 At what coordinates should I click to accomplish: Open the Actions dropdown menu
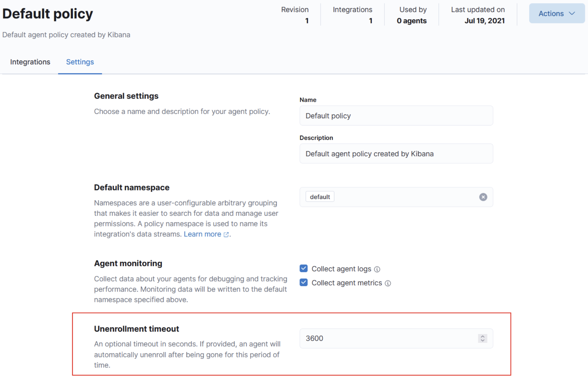coord(551,13)
